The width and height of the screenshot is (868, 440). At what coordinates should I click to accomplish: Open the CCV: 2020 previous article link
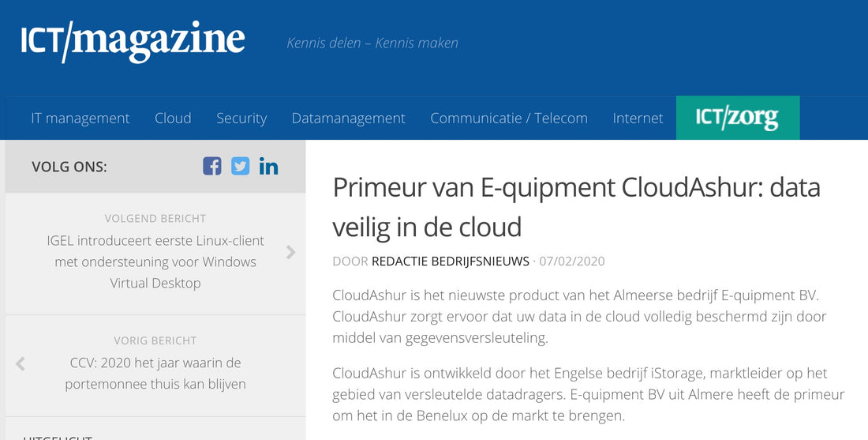pos(155,374)
